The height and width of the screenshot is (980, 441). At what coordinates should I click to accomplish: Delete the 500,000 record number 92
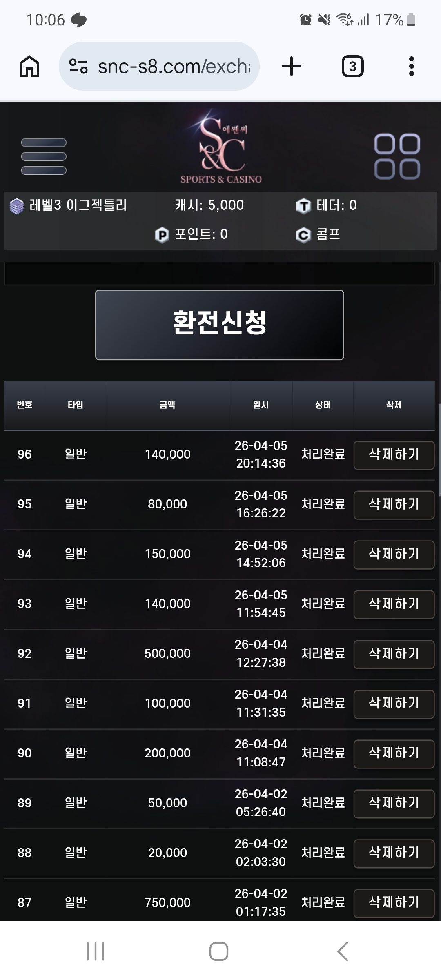pyautogui.click(x=394, y=654)
